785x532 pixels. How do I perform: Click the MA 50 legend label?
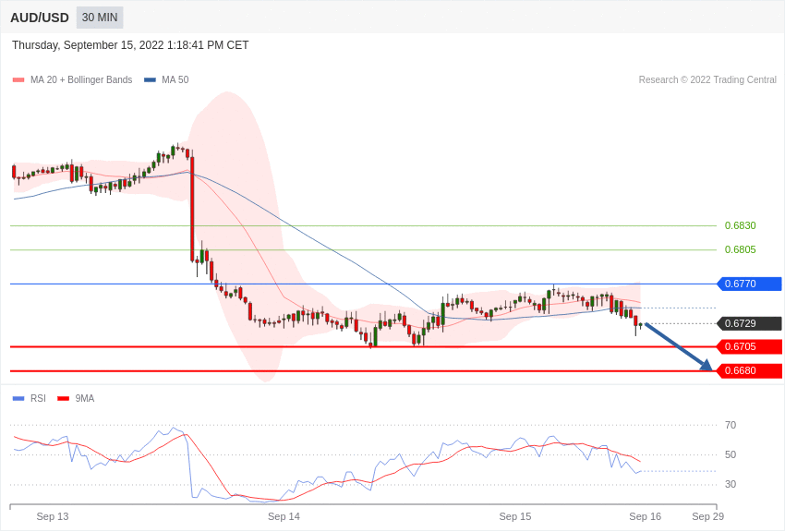175,79
